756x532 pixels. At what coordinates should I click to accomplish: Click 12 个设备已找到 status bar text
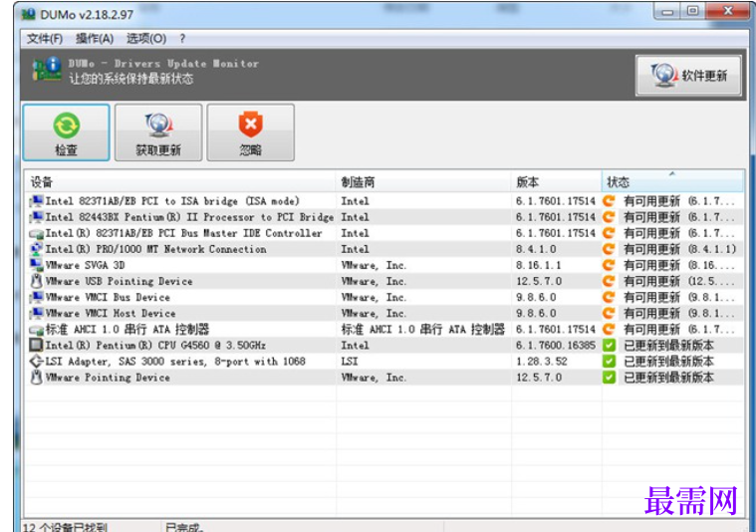(x=65, y=527)
